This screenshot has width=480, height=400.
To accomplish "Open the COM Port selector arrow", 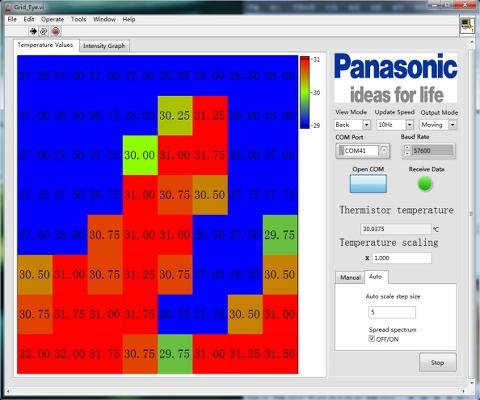I will tap(384, 150).
